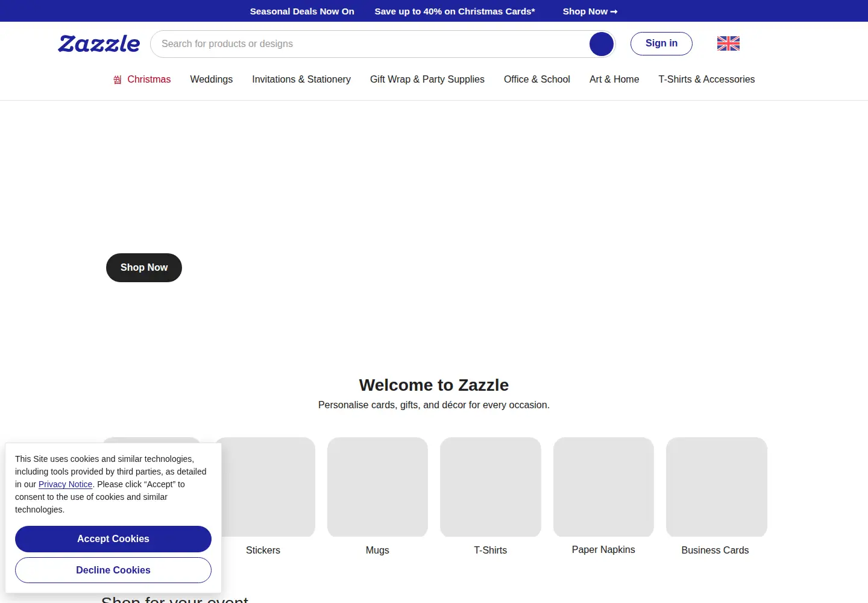Screen dimensions: 868x603
Task: Open the Privacy Notice link
Action: [x=65, y=484]
